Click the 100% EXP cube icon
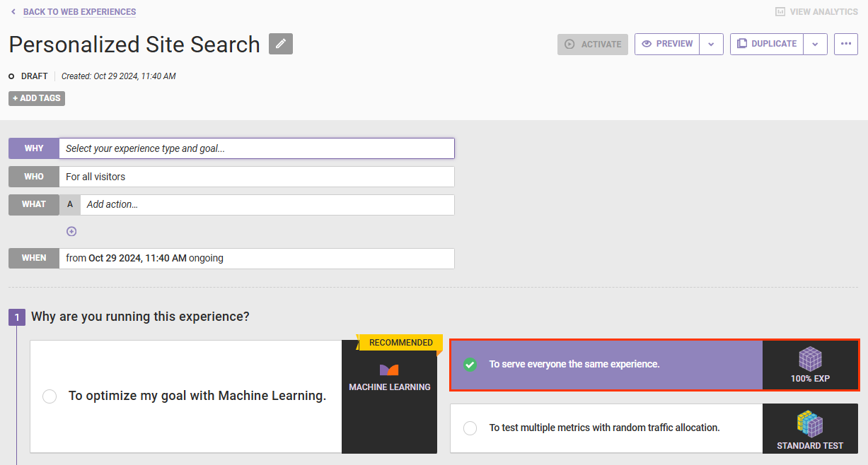868x465 pixels. click(x=810, y=359)
